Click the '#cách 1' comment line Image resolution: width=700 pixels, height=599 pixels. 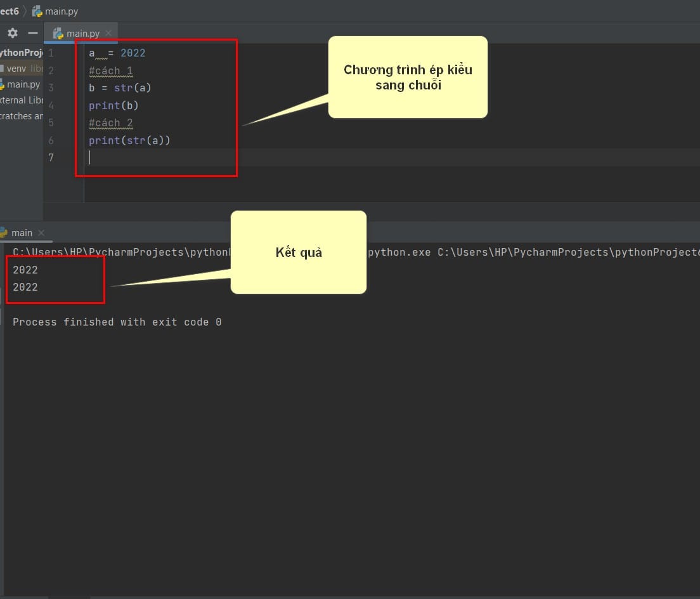pyautogui.click(x=111, y=70)
